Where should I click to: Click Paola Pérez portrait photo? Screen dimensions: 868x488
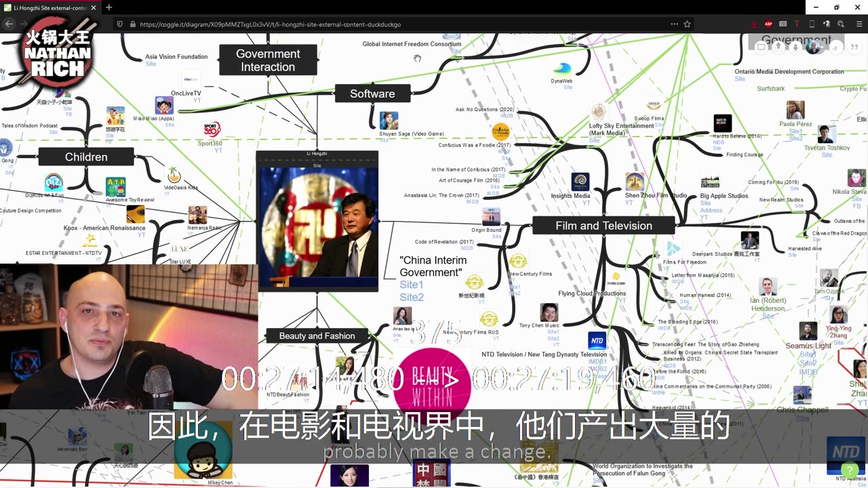(x=795, y=110)
